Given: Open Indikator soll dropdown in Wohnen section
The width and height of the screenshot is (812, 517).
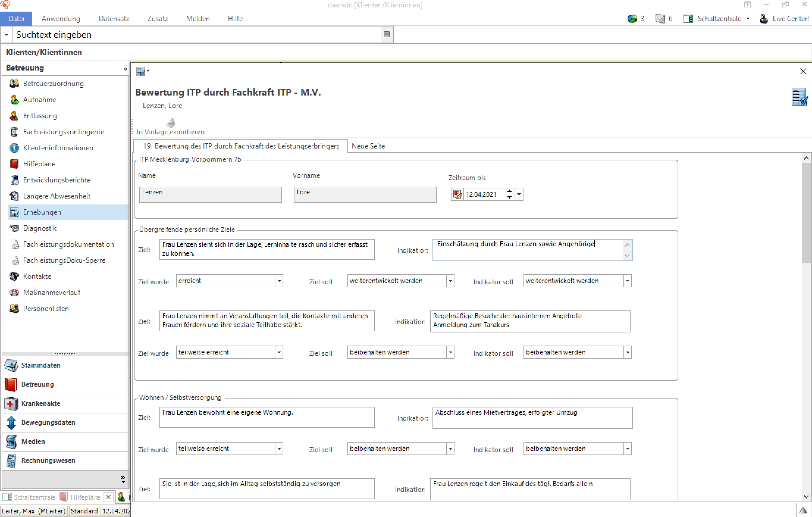Looking at the screenshot, I should [x=628, y=449].
